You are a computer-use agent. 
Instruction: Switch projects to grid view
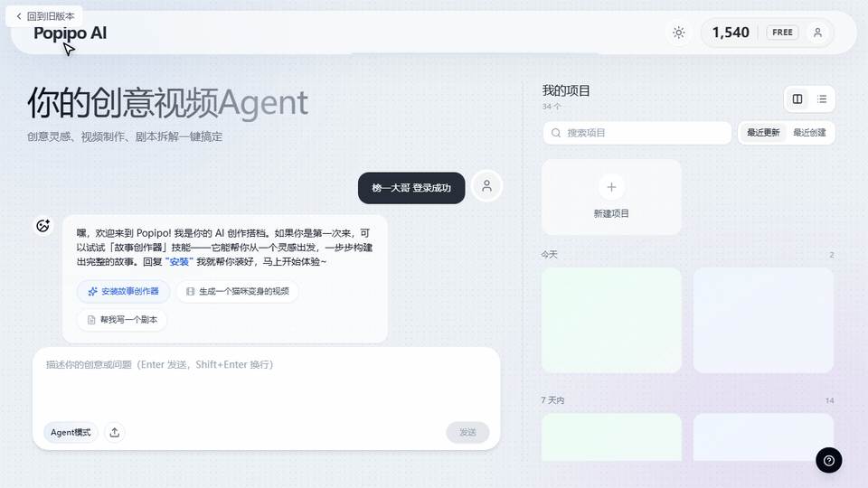(797, 99)
